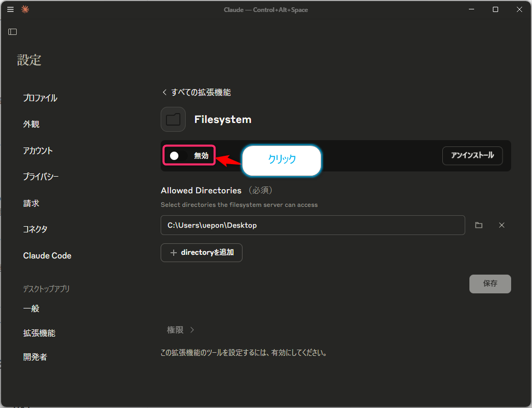Click the Filesystem extension title
532x408 pixels.
pyautogui.click(x=223, y=119)
